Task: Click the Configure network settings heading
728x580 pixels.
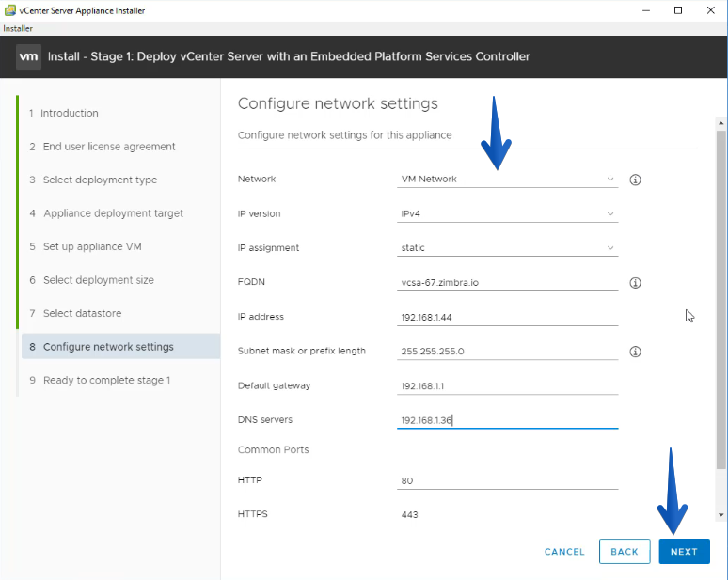Action: click(x=338, y=103)
